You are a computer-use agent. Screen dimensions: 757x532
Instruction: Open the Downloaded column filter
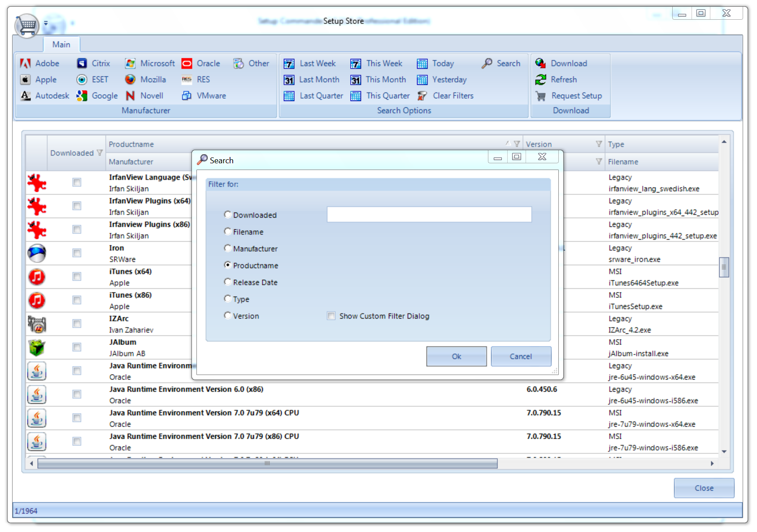100,153
